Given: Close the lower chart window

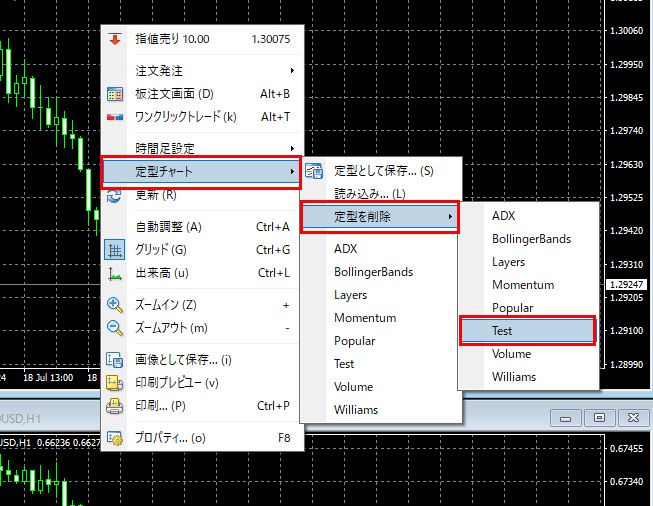Looking at the screenshot, I should [633, 418].
